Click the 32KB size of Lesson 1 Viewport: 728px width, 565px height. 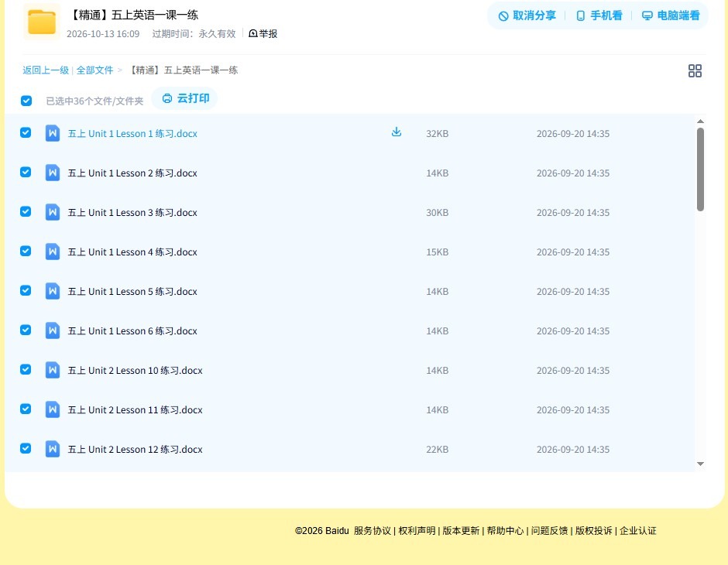click(438, 134)
